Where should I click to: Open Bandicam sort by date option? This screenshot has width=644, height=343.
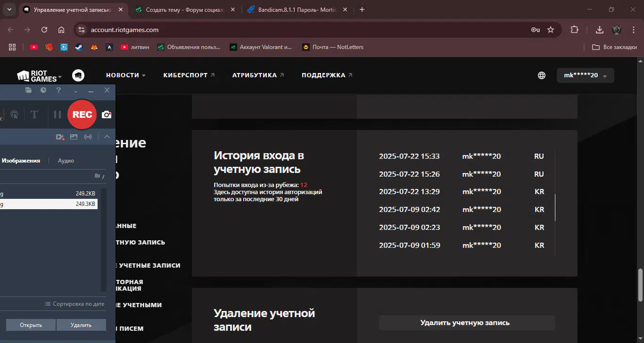74,304
